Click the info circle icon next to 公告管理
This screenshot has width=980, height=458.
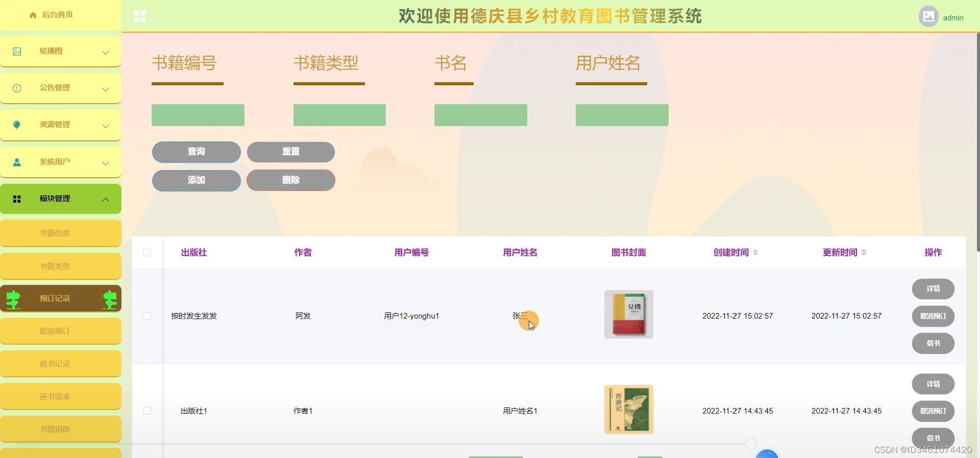[x=17, y=88]
